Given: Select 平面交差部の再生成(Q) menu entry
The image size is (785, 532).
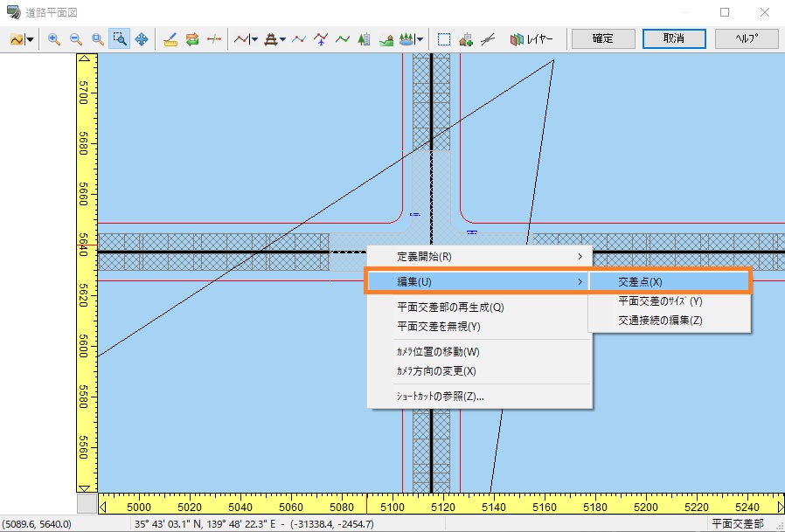Looking at the screenshot, I should click(x=450, y=307).
